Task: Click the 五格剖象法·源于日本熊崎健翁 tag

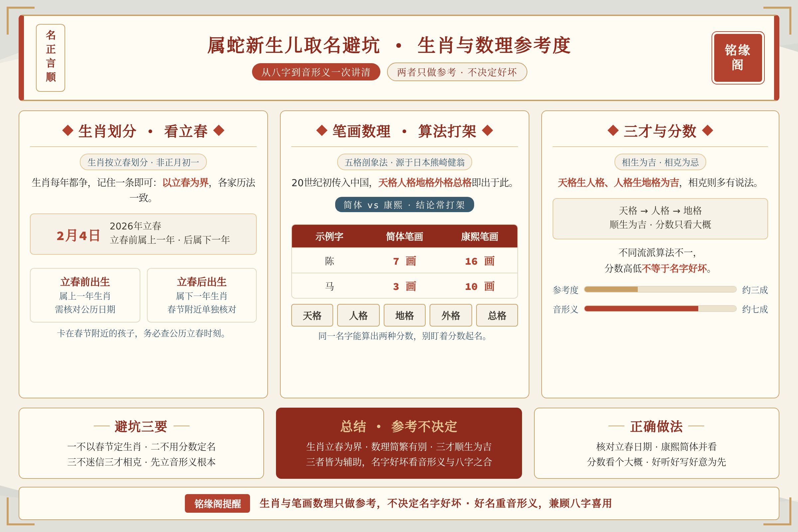Action: click(x=404, y=162)
